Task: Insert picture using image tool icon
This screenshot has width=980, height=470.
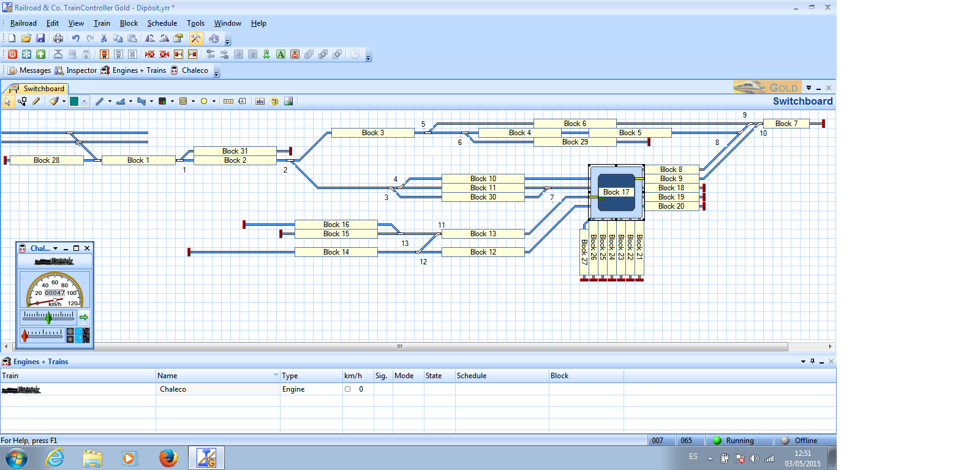Action: coord(288,102)
